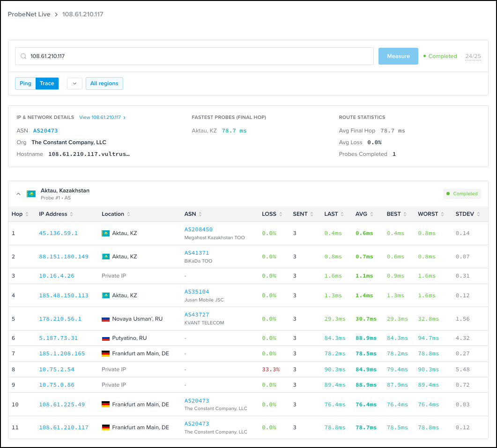Click sort icon on LOSS column
The width and height of the screenshot is (497, 448).
[281, 214]
